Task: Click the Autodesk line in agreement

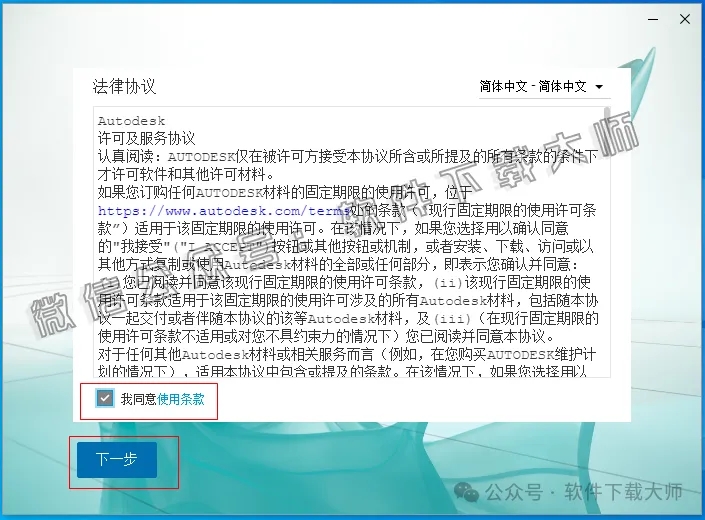Action: pyautogui.click(x=132, y=121)
